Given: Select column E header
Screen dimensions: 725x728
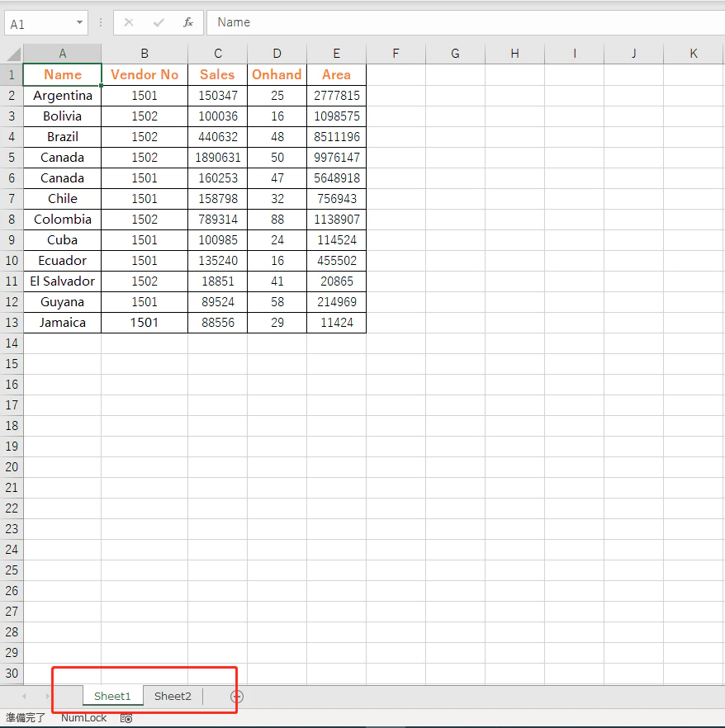Looking at the screenshot, I should (x=337, y=54).
